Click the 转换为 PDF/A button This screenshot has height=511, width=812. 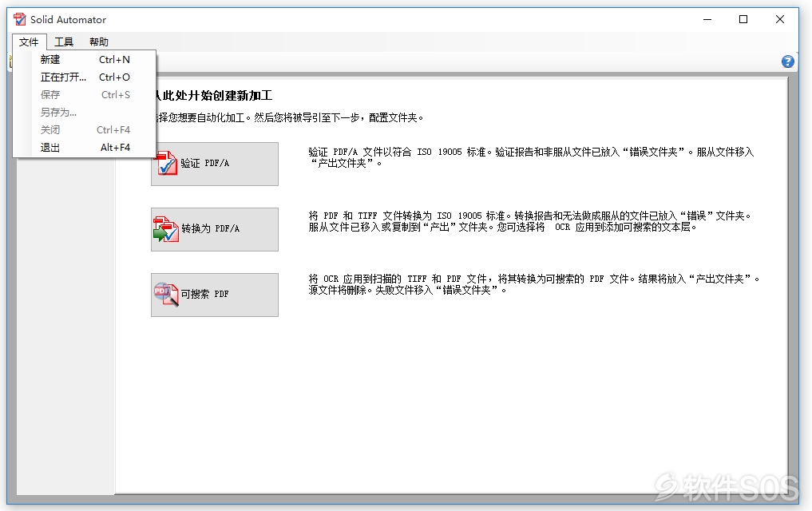[x=215, y=229]
